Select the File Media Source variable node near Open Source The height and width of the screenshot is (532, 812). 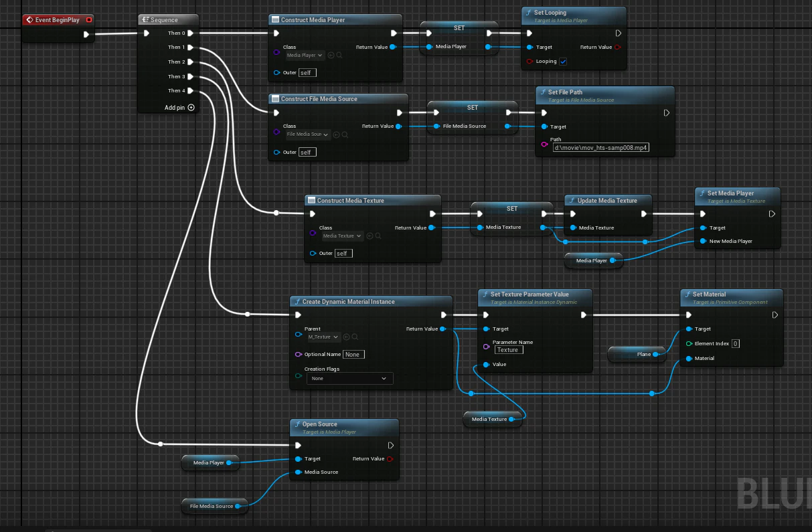click(214, 506)
